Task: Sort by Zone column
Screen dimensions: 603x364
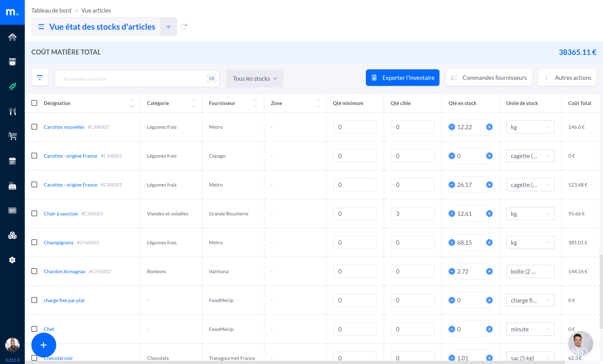Action: point(317,103)
